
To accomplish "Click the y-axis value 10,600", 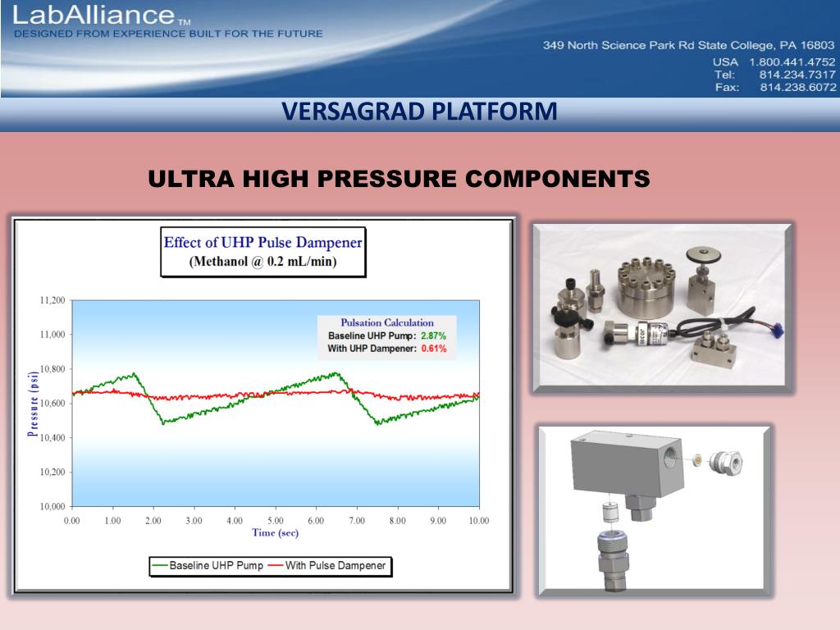I will pos(52,404).
